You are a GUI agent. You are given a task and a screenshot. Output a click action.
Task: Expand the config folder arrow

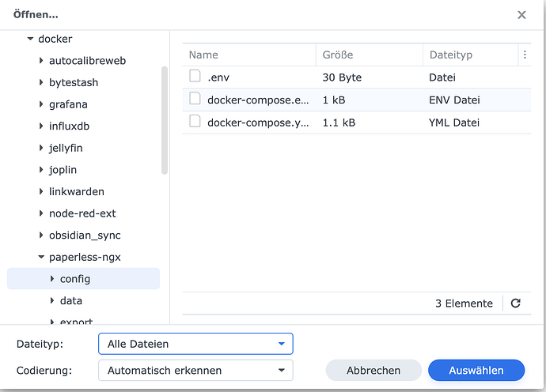tap(52, 279)
